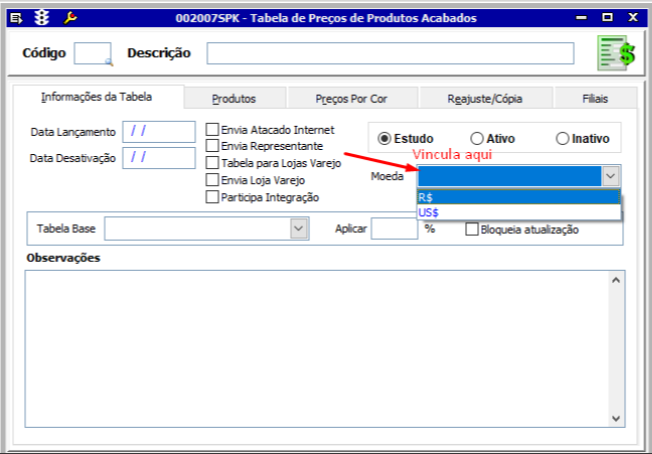Open the Preços Por Cor tab
Image resolution: width=652 pixels, height=454 pixels.
click(x=351, y=99)
